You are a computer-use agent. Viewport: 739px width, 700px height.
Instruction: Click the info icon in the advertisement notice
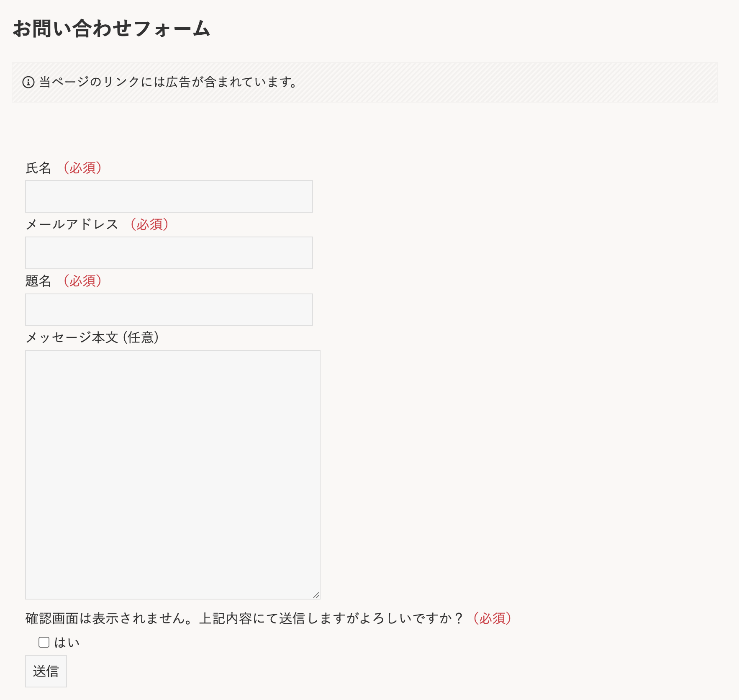28,82
